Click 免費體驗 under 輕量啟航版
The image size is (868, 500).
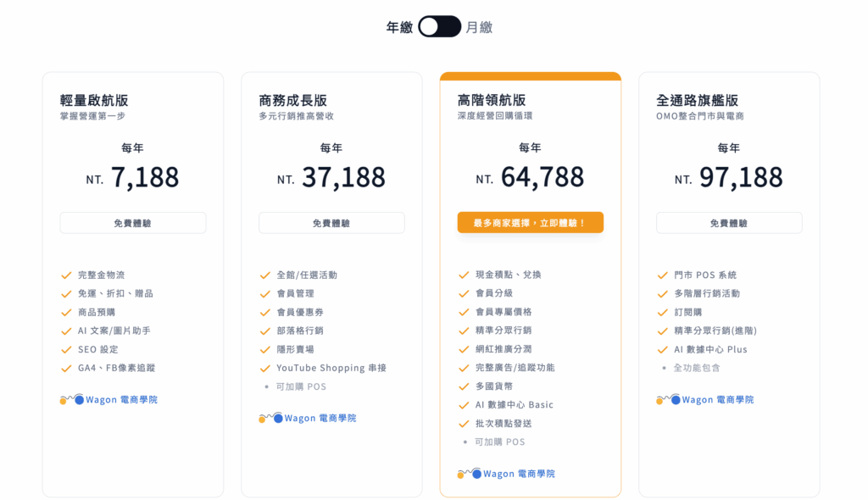click(133, 223)
